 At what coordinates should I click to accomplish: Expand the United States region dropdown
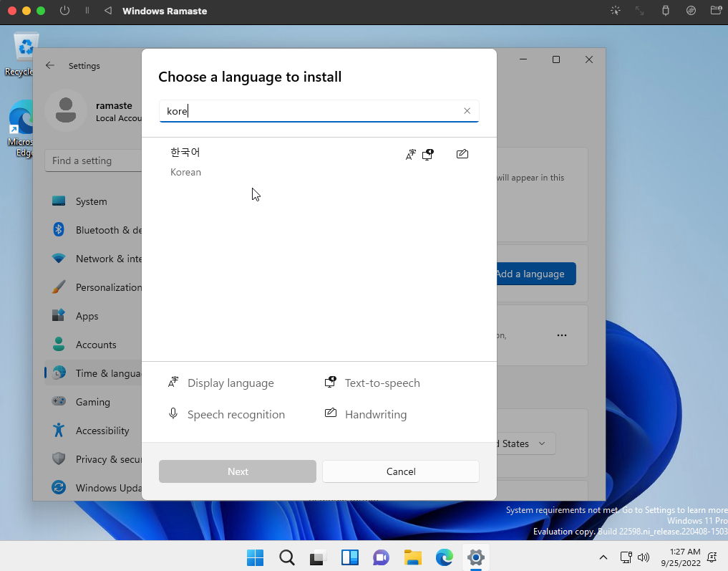tap(526, 443)
